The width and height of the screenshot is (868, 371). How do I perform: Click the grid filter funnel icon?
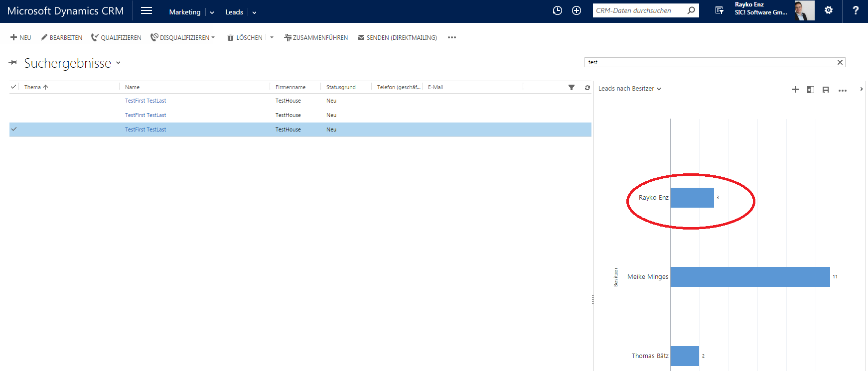[572, 87]
